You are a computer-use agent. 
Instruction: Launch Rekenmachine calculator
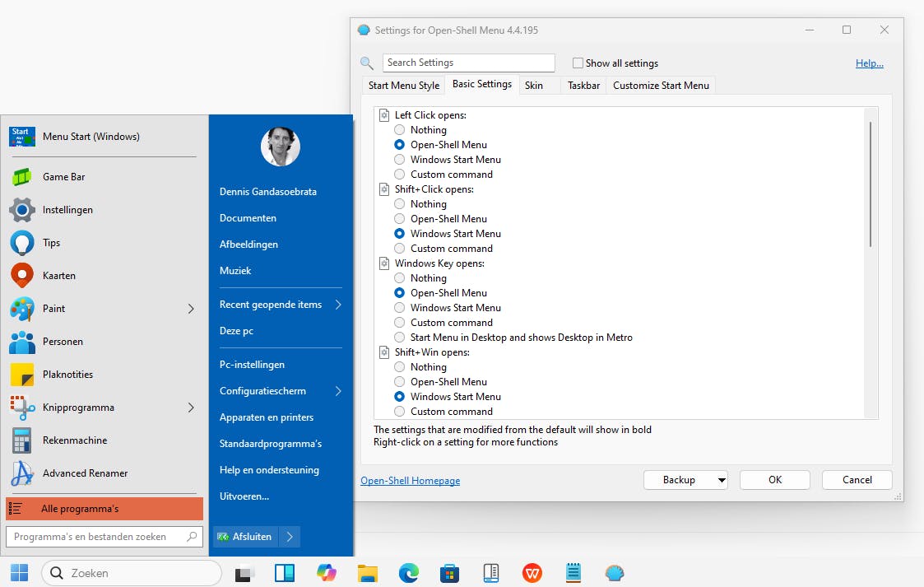point(21,440)
